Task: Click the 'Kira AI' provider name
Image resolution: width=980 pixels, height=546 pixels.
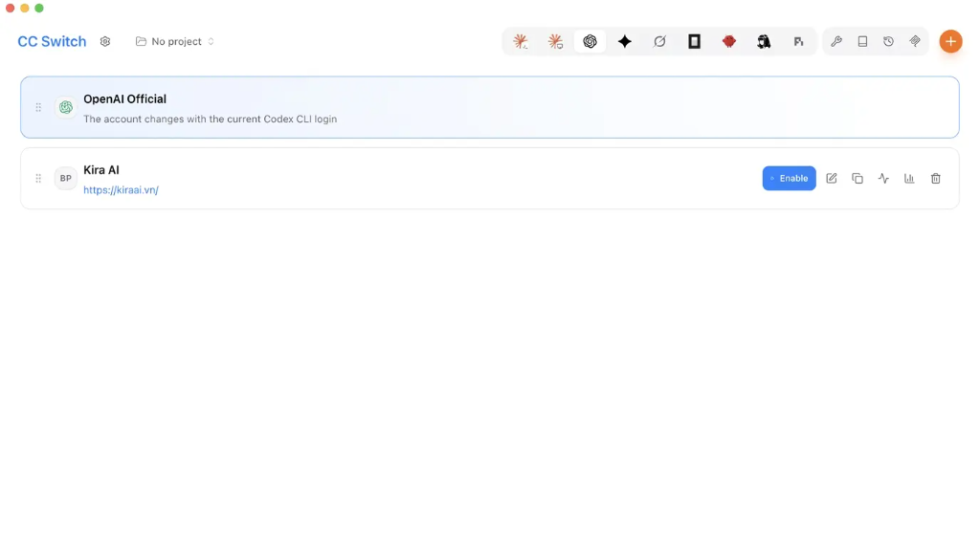Action: click(101, 170)
